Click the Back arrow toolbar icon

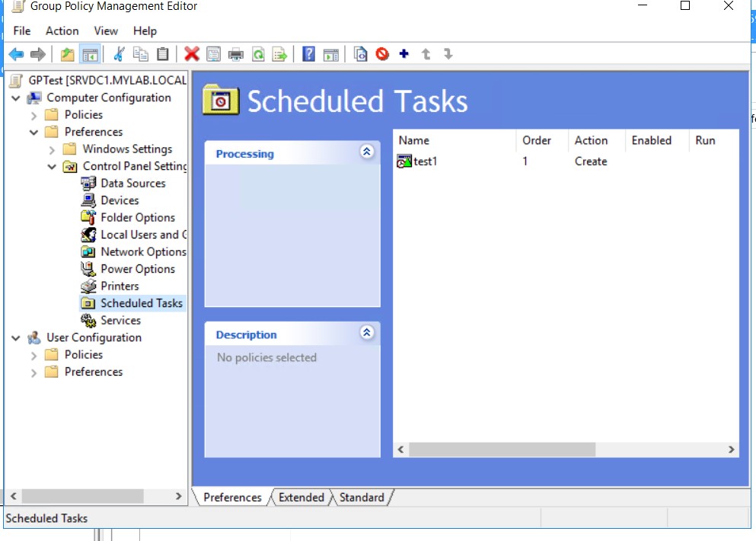(x=17, y=54)
